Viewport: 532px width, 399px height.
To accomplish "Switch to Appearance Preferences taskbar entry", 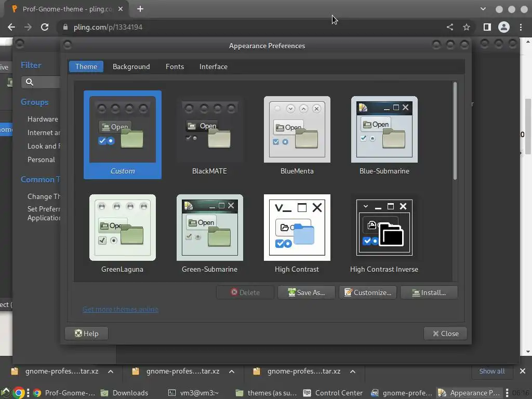I will pos(469,393).
